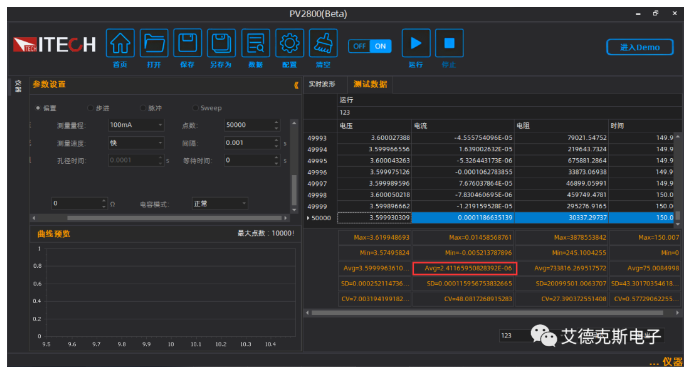
Task: Click the 运行 header row in the data table
Action: point(509,100)
